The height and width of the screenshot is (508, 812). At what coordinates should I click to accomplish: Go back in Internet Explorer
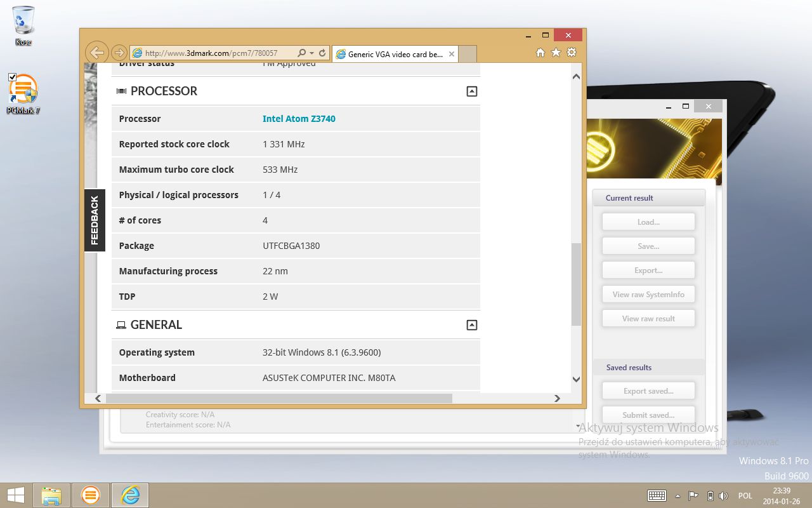96,53
